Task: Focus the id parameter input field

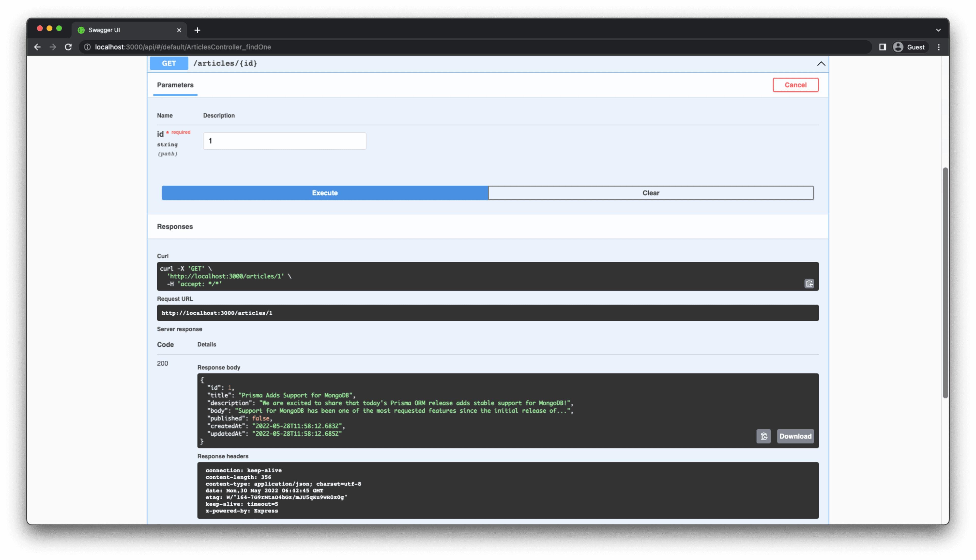Action: (x=284, y=141)
